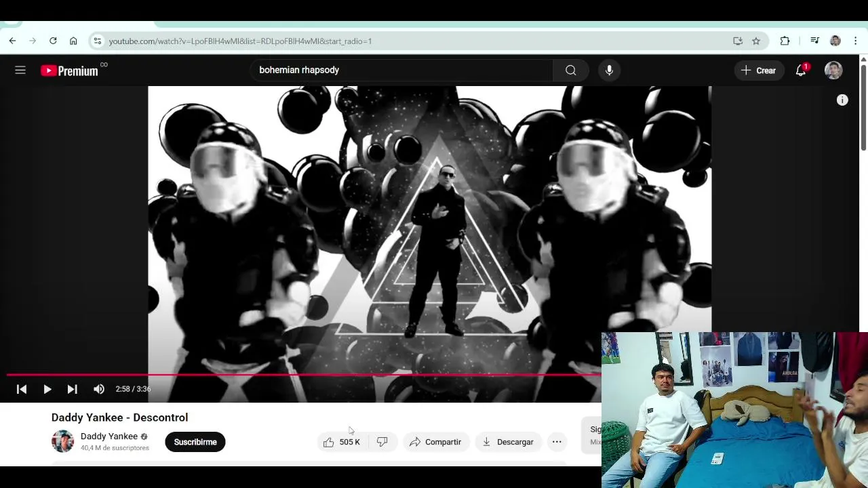868x488 pixels.
Task: Skip to next video
Action: pos(73,389)
